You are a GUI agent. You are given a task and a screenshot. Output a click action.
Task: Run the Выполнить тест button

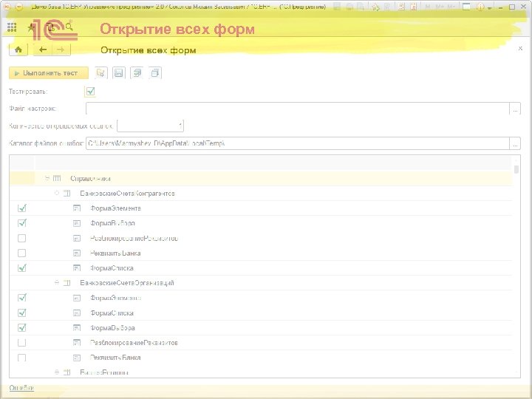pos(49,73)
